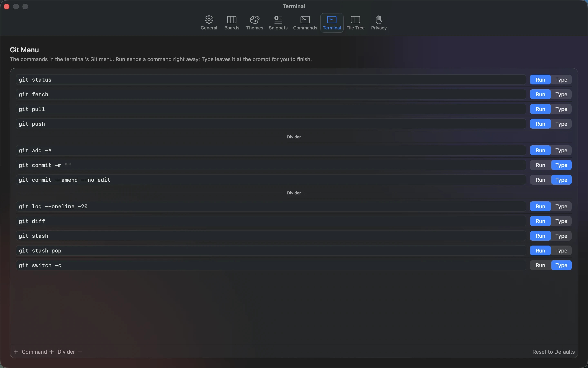Viewport: 588px width, 368px height.
Task: Select Run for git log --oneline
Action: [x=540, y=206]
